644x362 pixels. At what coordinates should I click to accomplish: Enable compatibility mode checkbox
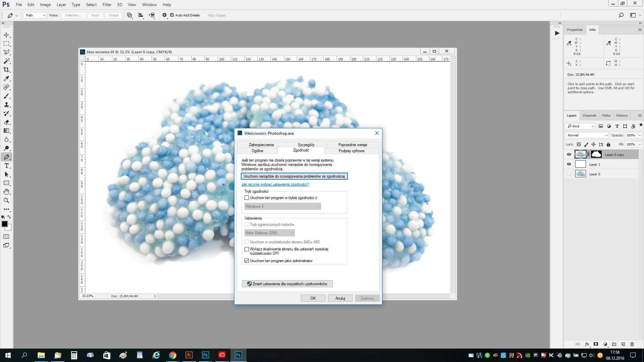[247, 198]
